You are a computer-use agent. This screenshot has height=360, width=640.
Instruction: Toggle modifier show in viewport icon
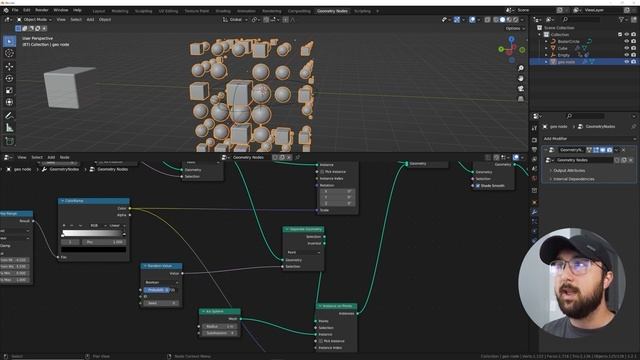602,150
